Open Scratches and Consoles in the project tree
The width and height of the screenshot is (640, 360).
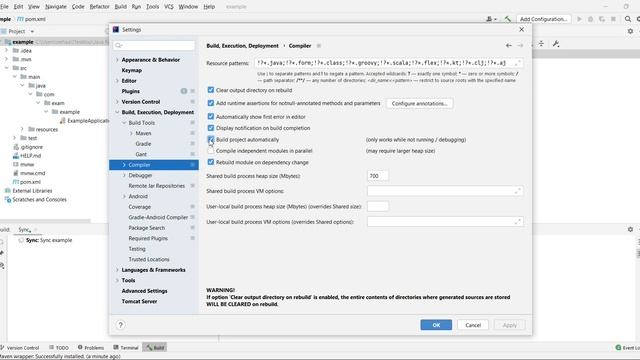pyautogui.click(x=36, y=200)
